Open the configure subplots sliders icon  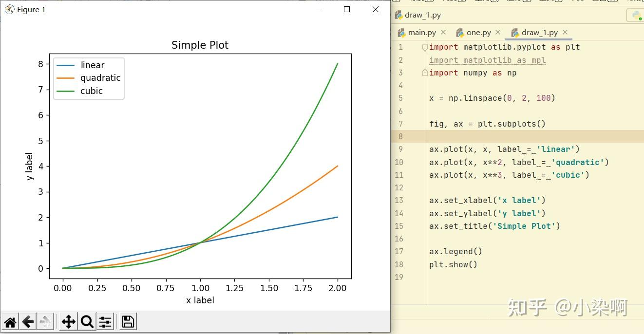(105, 321)
